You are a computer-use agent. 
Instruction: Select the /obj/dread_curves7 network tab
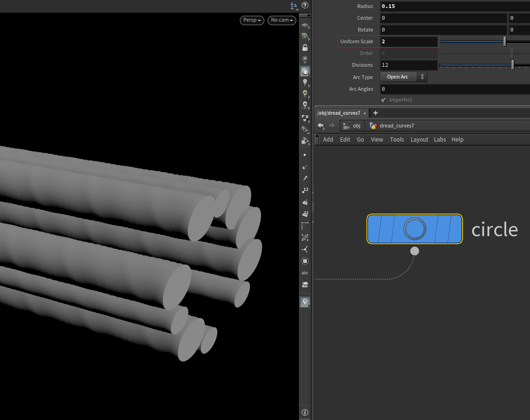[339, 113]
